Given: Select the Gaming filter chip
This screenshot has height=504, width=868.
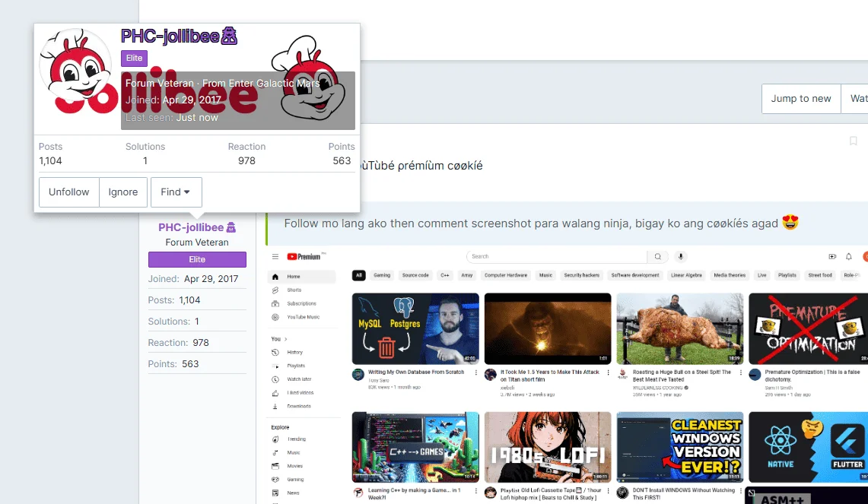Looking at the screenshot, I should click(382, 275).
